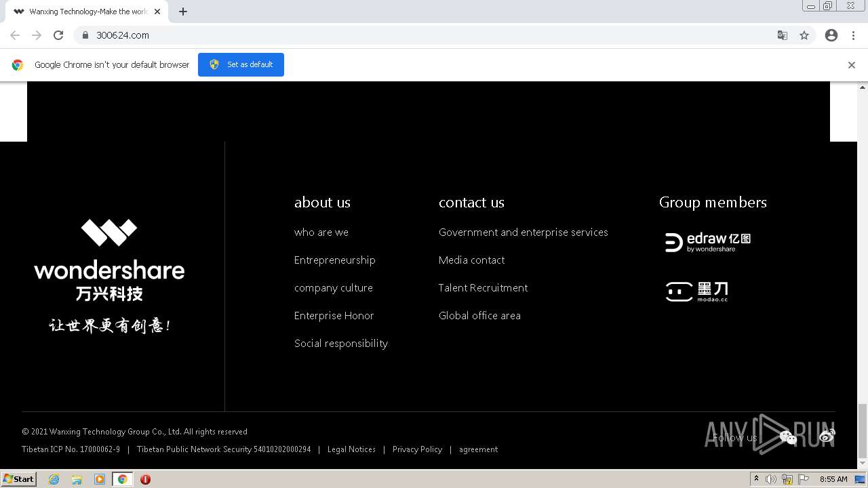Open a new browser tab

[x=183, y=12]
